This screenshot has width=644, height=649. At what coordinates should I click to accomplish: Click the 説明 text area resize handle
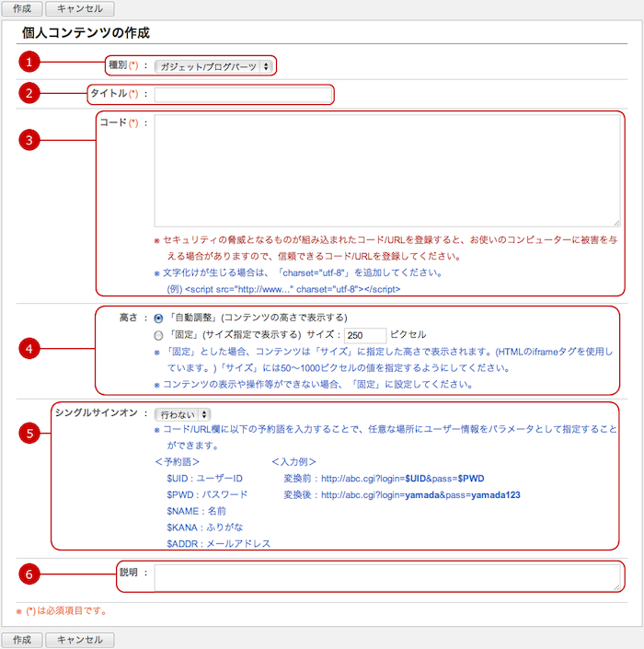coord(616,587)
